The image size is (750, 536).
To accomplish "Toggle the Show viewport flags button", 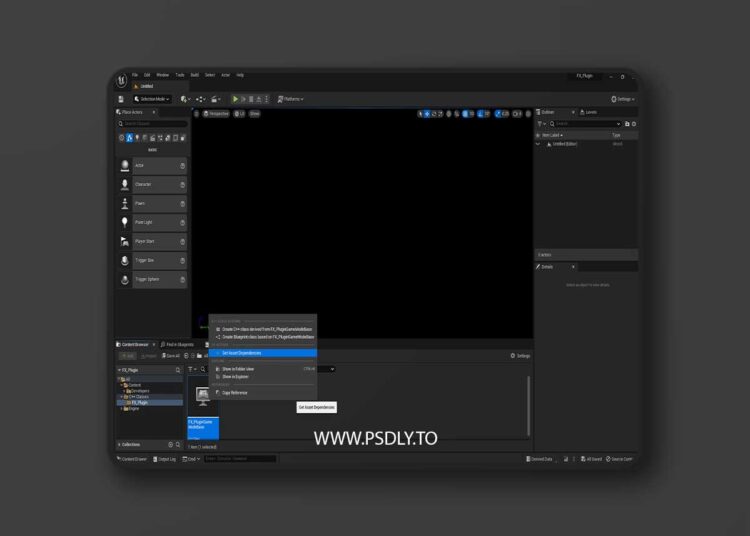I will [254, 114].
